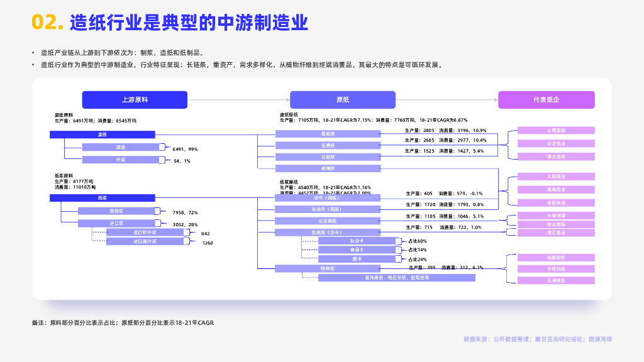Select the 包装纸（白卡） box

tap(328, 233)
